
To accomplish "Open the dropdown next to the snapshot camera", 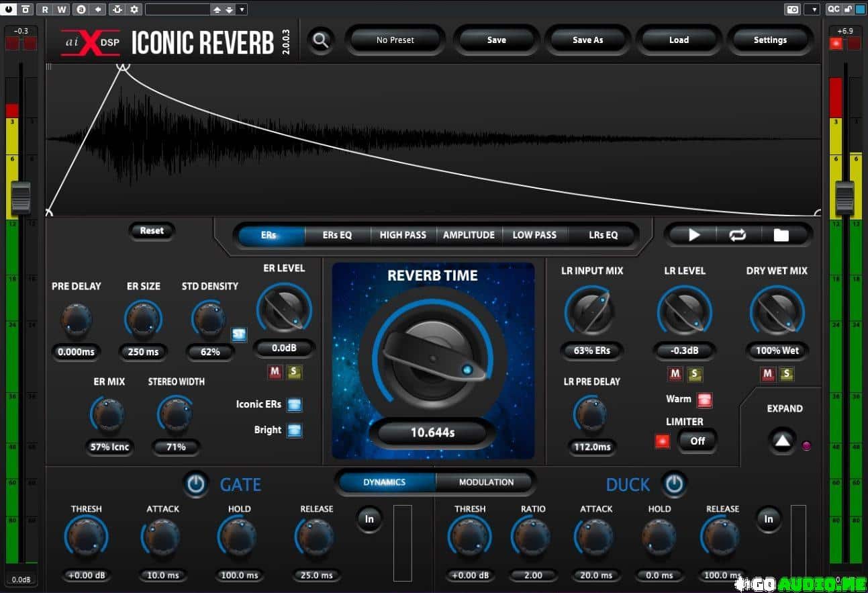I will click(812, 9).
